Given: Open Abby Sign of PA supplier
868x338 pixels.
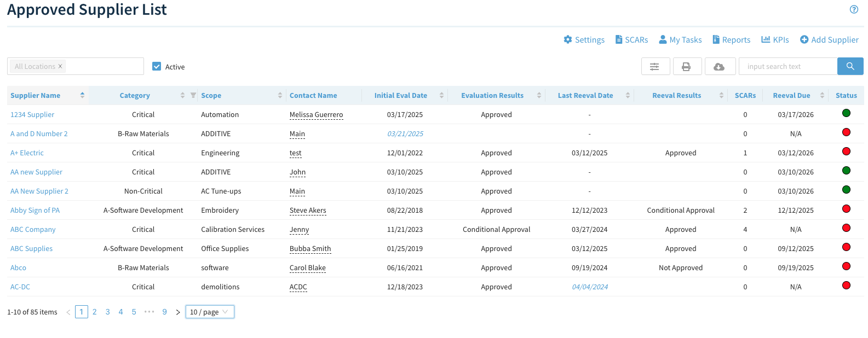Looking at the screenshot, I should [x=35, y=210].
